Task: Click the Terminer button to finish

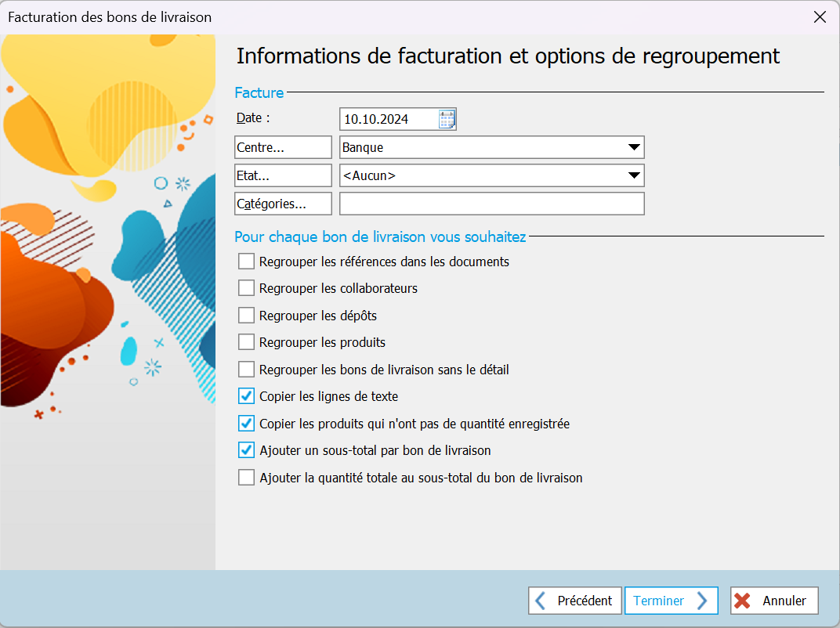Action: (672, 601)
